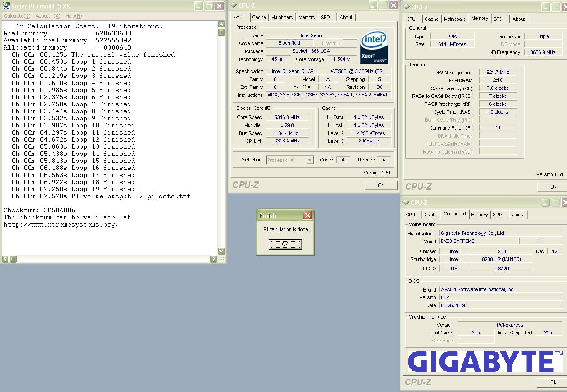Select the CPU tab in the middle CPU-Z window
The height and width of the screenshot is (392, 567).
tap(238, 17)
